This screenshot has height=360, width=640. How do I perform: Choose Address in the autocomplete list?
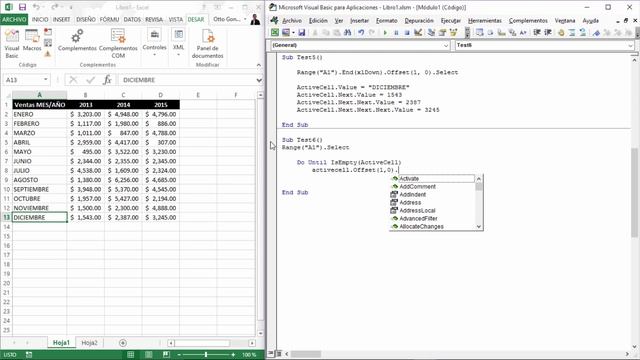[433, 202]
